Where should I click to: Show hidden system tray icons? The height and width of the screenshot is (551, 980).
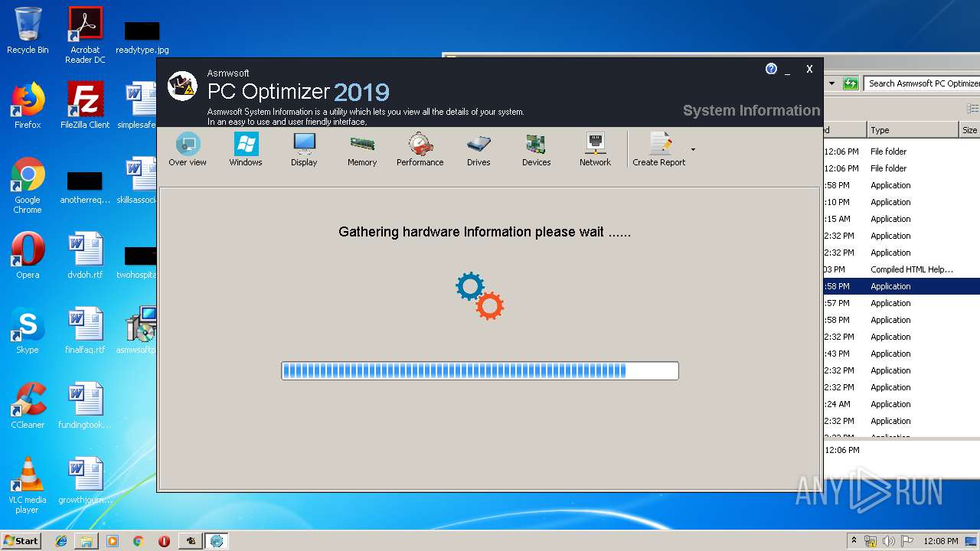[x=854, y=540]
